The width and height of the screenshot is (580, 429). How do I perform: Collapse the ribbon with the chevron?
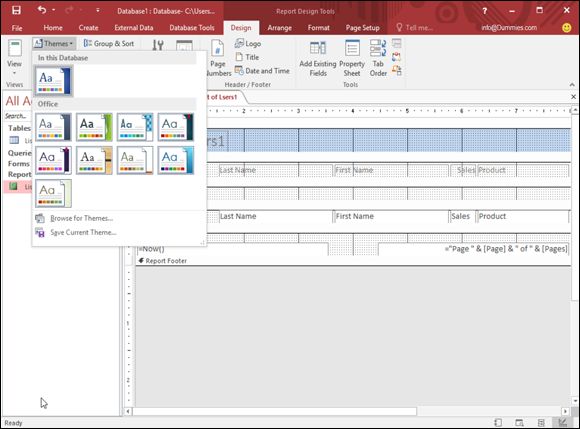pyautogui.click(x=572, y=85)
